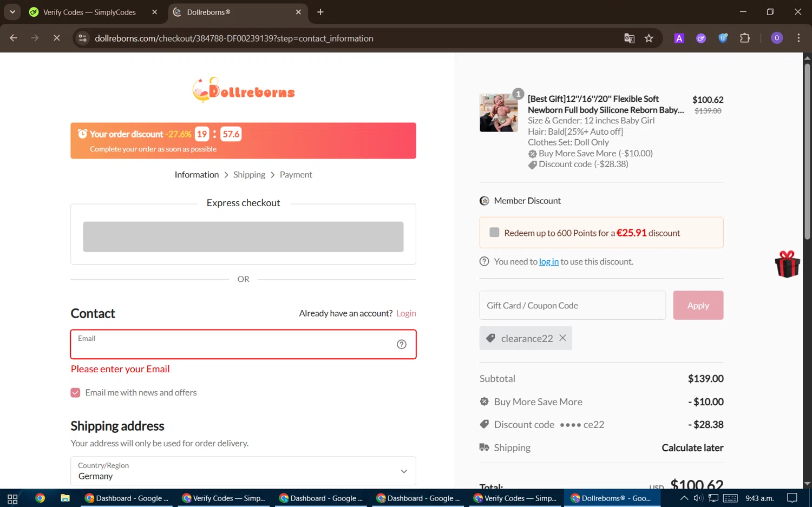Open the Extensions puzzle menu

[745, 38]
